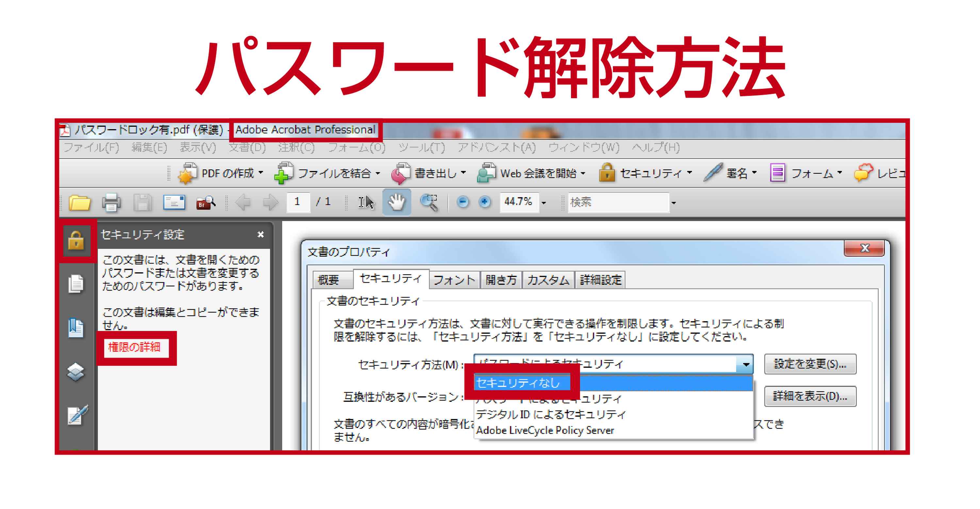Expand the 署名 dropdown arrow

[x=754, y=173]
